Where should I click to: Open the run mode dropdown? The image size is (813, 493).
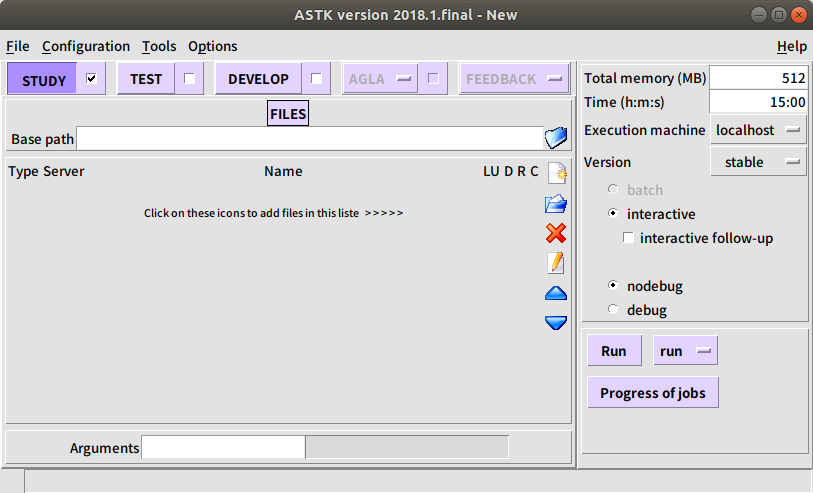click(685, 351)
